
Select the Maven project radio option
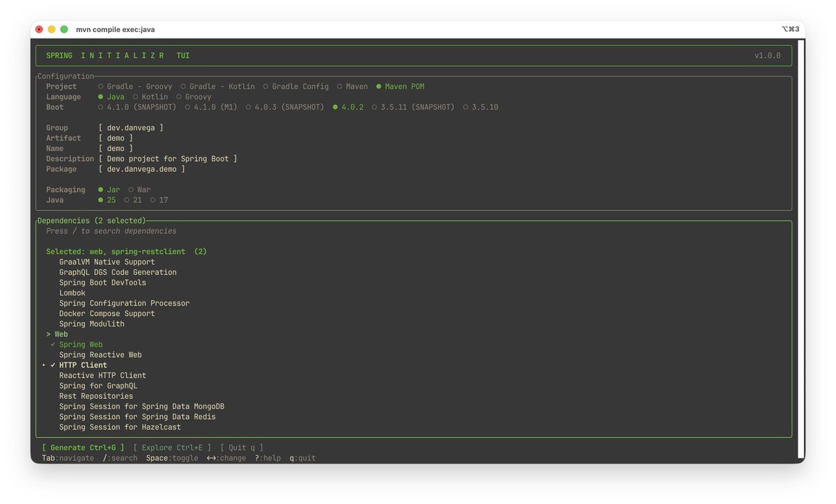pyautogui.click(x=353, y=86)
